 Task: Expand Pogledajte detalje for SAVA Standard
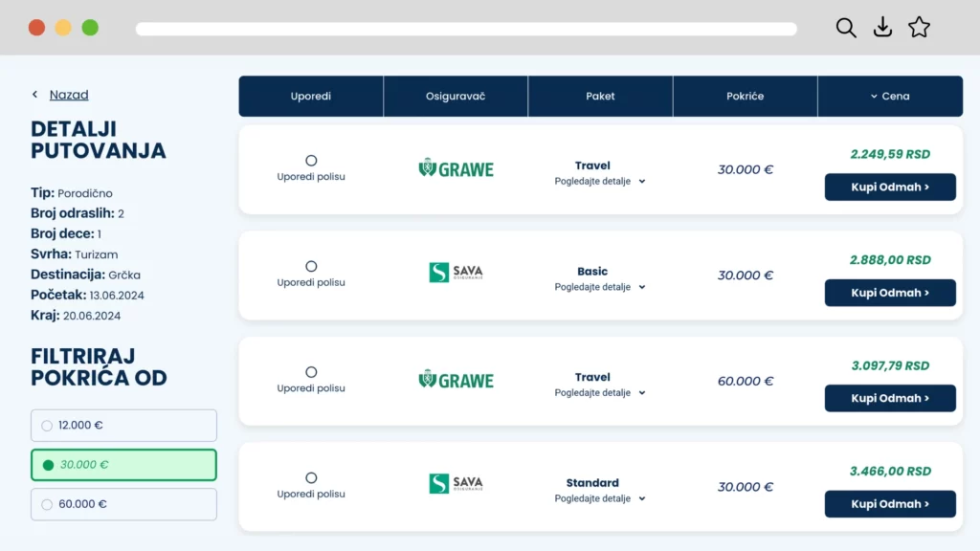coord(600,498)
